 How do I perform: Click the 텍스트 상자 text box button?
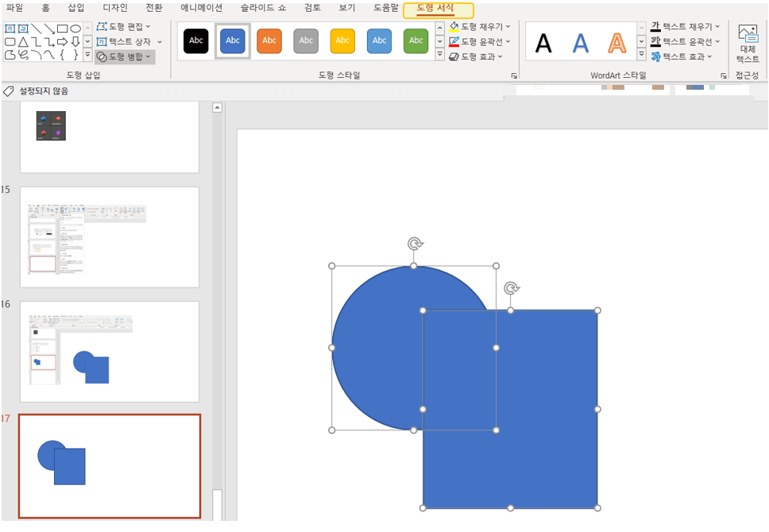124,41
